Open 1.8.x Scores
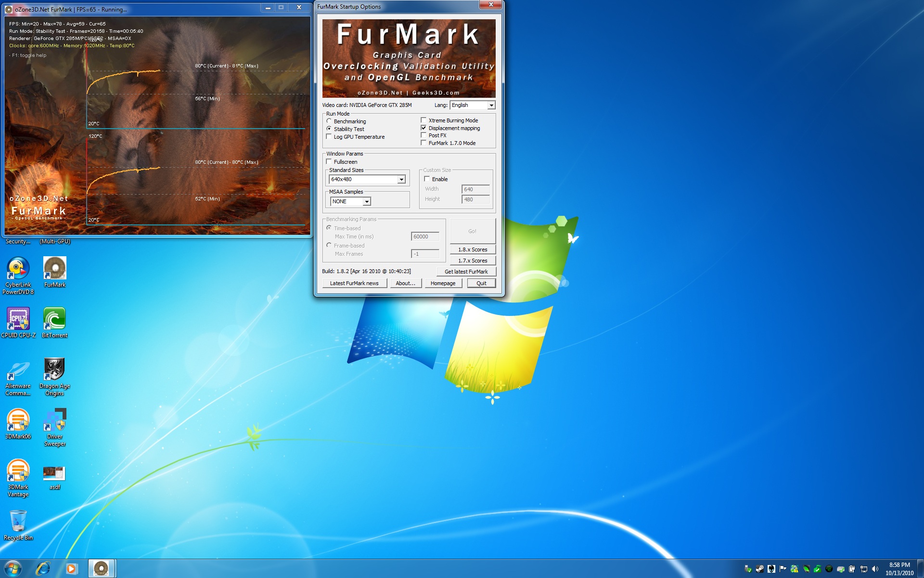The width and height of the screenshot is (924, 578). (x=473, y=250)
